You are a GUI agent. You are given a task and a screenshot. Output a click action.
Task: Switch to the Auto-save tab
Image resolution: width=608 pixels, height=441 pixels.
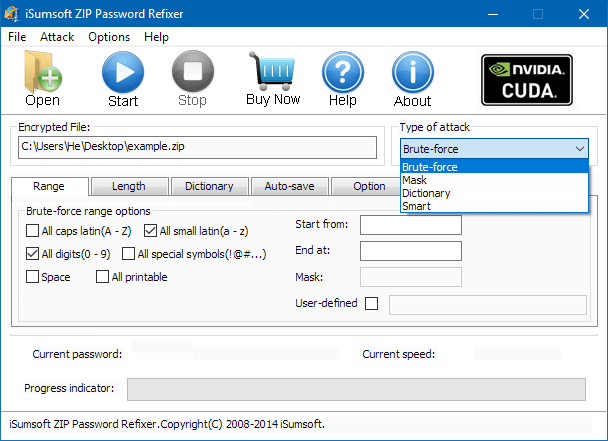(290, 186)
